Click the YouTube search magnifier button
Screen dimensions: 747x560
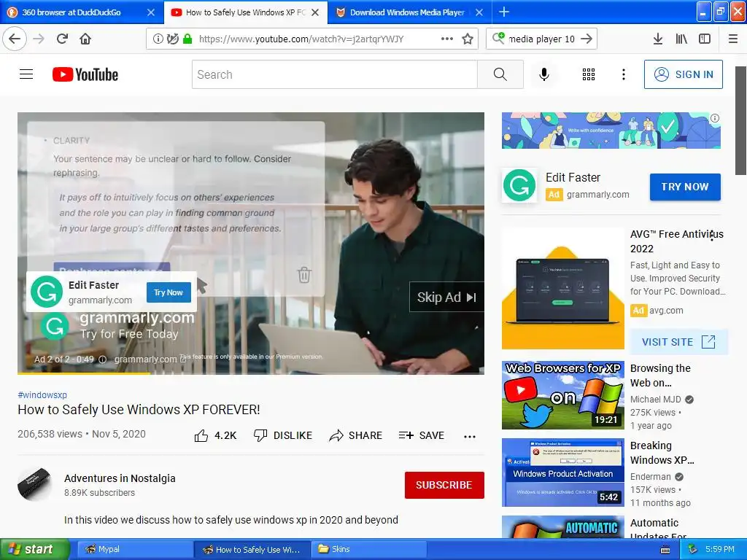(x=500, y=74)
